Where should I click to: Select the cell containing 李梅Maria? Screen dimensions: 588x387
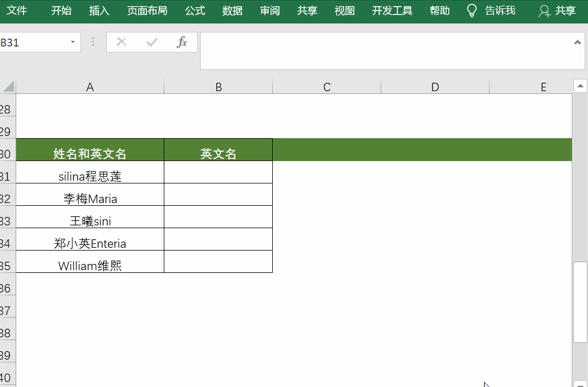[x=89, y=195]
